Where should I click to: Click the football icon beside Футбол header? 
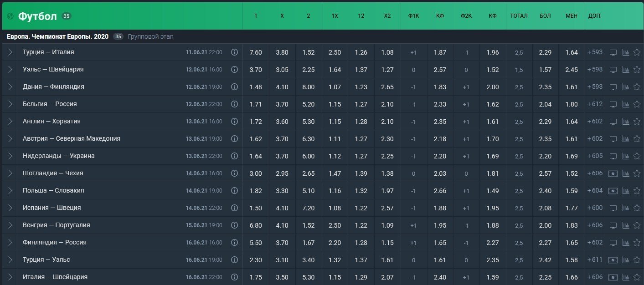[x=10, y=17]
